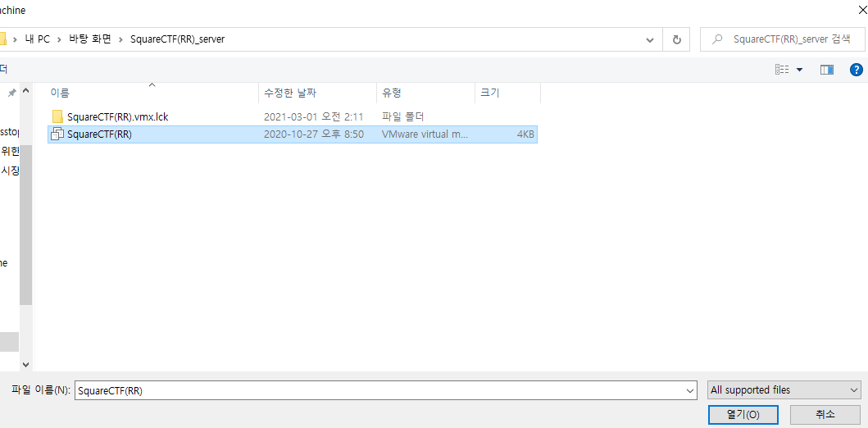Viewport: 868px width, 428px height.
Task: Click navigation pane scroll down arrow
Action: click(x=25, y=364)
